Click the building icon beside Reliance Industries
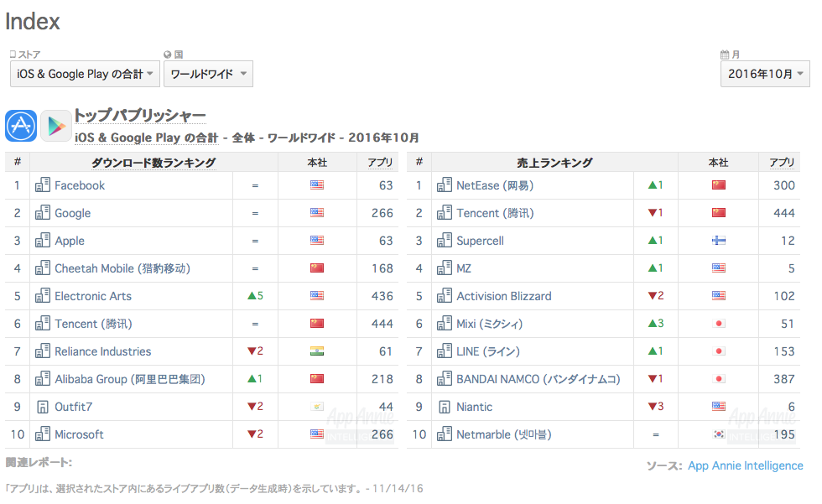Screen dimensions: 822x504 click(43, 351)
